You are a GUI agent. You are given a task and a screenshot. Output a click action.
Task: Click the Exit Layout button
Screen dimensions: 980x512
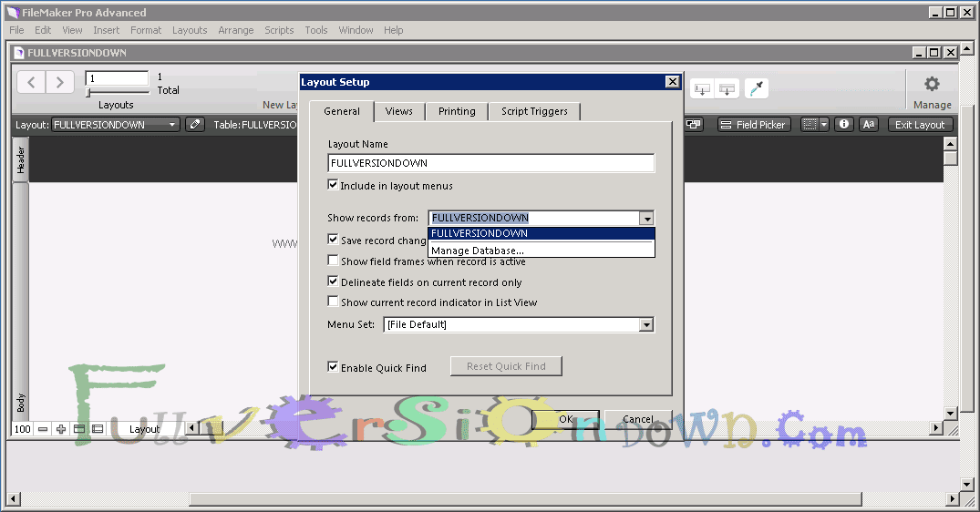(920, 124)
